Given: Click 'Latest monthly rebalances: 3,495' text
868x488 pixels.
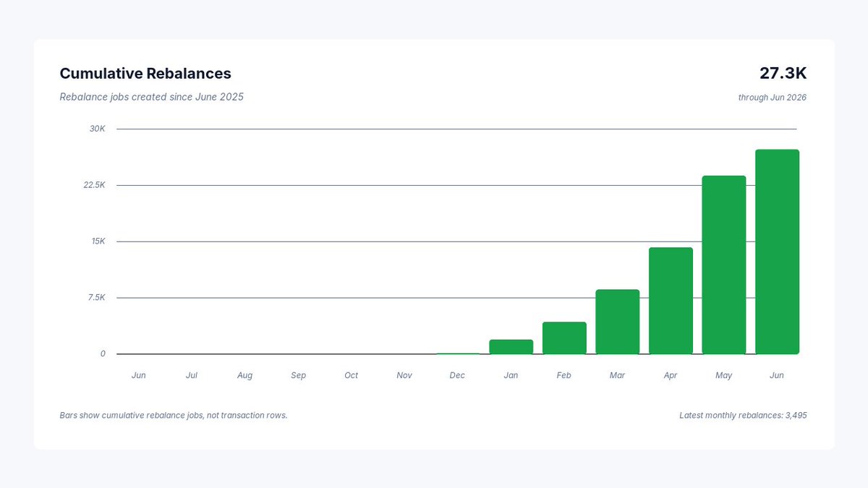Looking at the screenshot, I should click(x=743, y=416).
